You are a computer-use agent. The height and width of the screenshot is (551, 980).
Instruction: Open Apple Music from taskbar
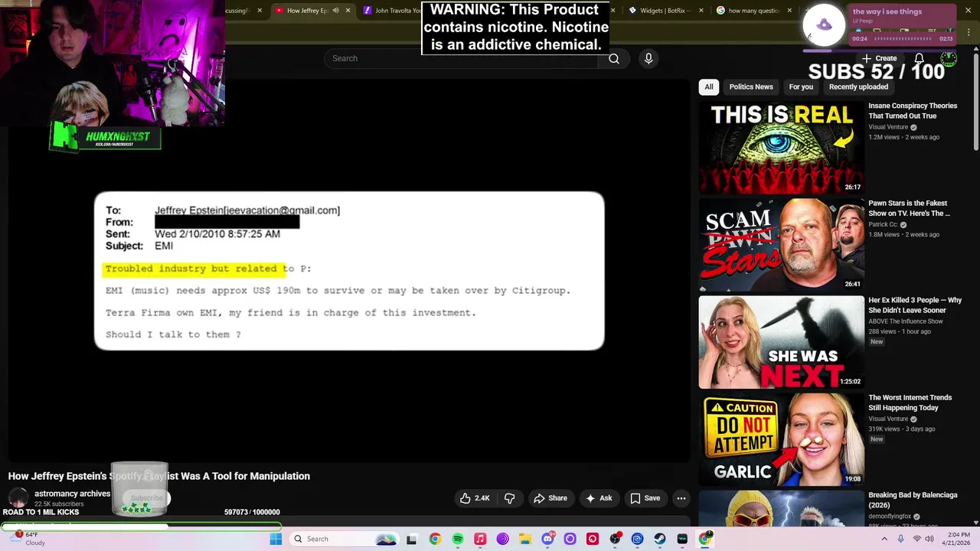tap(480, 539)
